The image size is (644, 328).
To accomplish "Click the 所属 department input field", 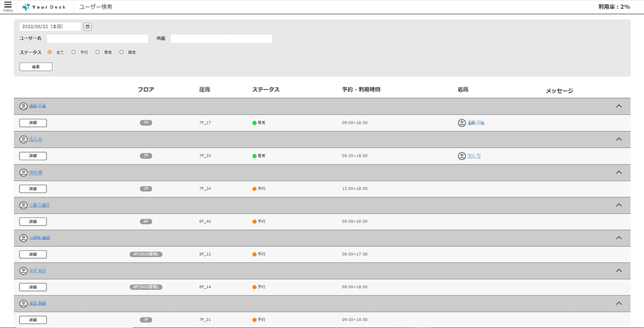I will (x=221, y=39).
